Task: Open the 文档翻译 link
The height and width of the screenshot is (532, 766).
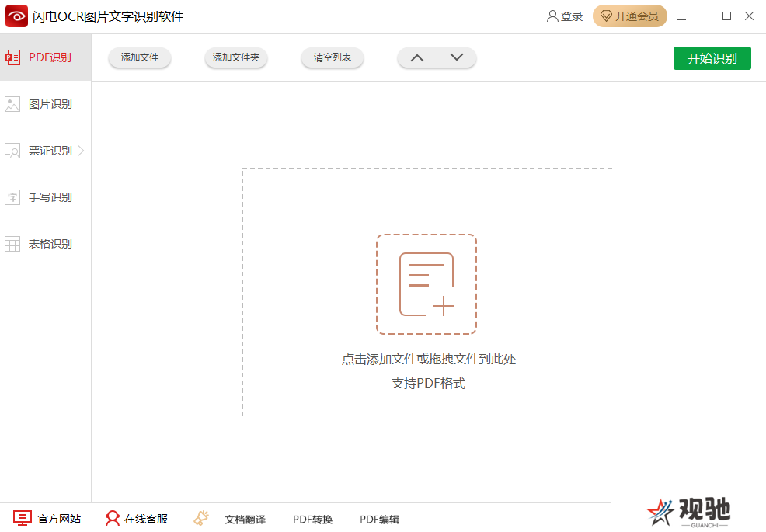Action: point(245,520)
